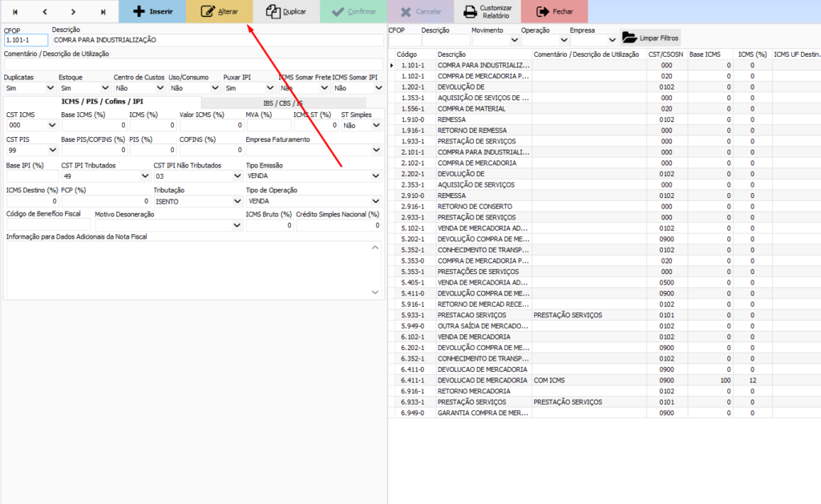Jump to the last record arrow

click(x=103, y=12)
